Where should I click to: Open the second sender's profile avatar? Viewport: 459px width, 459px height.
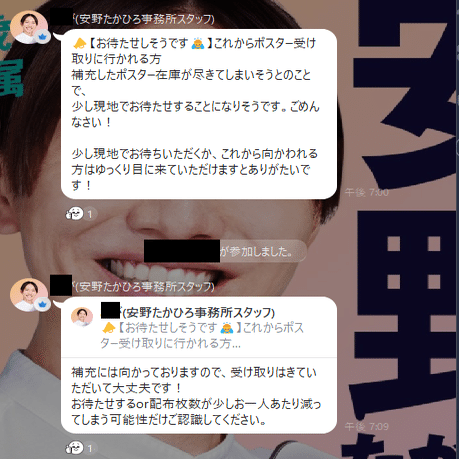[x=28, y=295]
